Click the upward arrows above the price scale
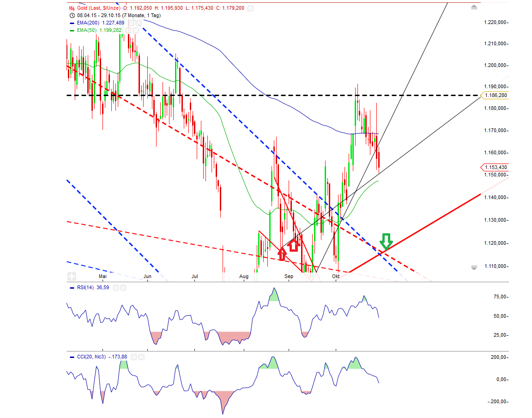Screen dimensions: 532x418 point(474,7)
